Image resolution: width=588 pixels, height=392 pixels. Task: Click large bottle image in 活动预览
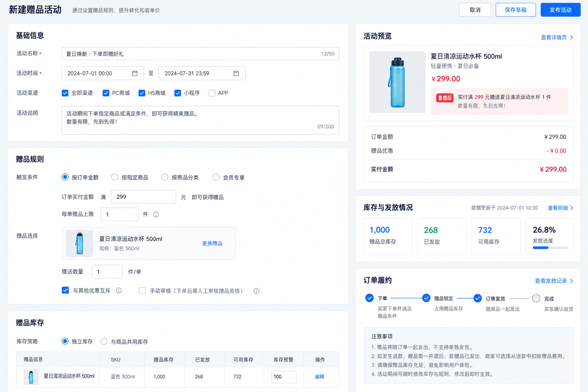point(397,82)
